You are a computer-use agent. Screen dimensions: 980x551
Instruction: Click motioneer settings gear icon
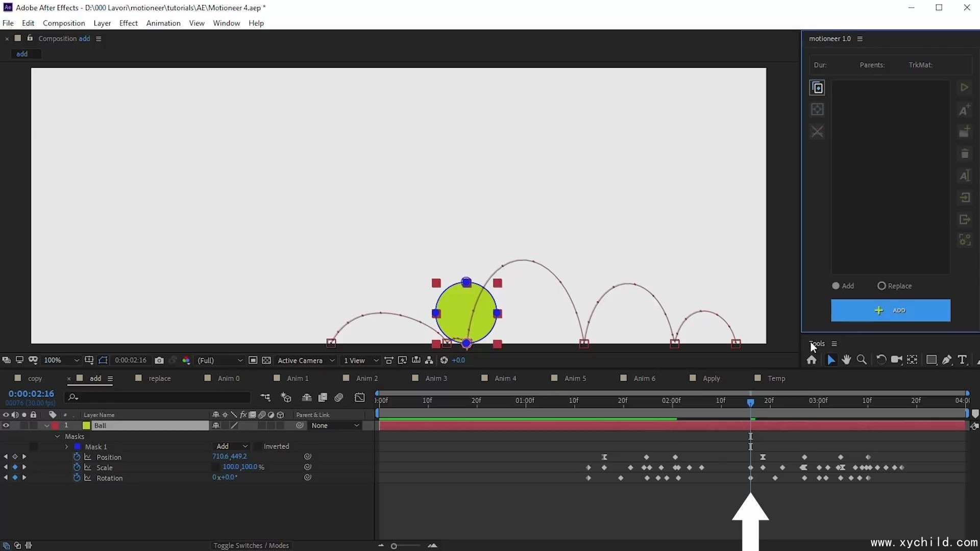pyautogui.click(x=964, y=240)
